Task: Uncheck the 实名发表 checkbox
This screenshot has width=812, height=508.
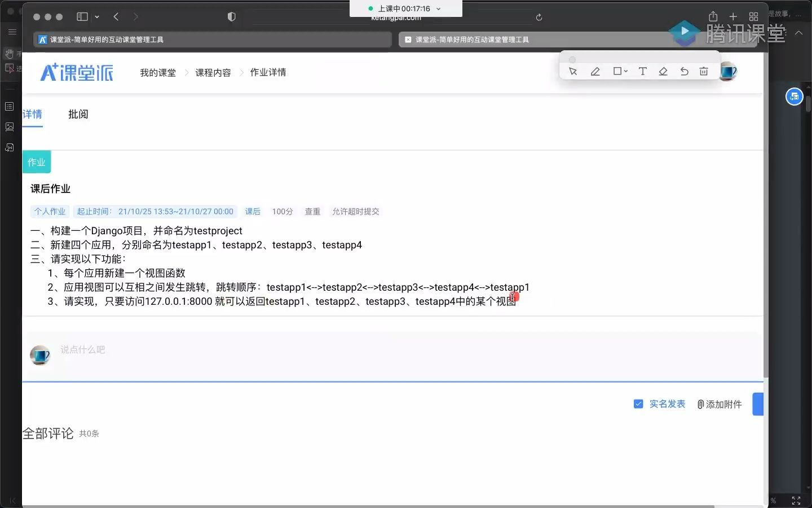Action: point(638,404)
